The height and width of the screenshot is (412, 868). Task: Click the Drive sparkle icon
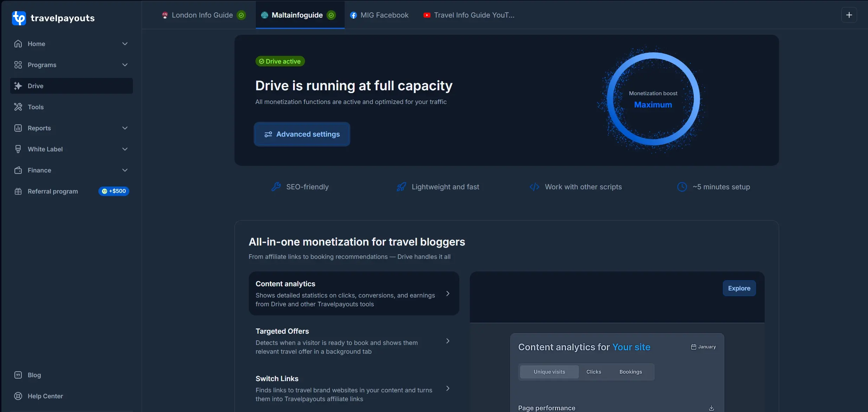tap(18, 86)
